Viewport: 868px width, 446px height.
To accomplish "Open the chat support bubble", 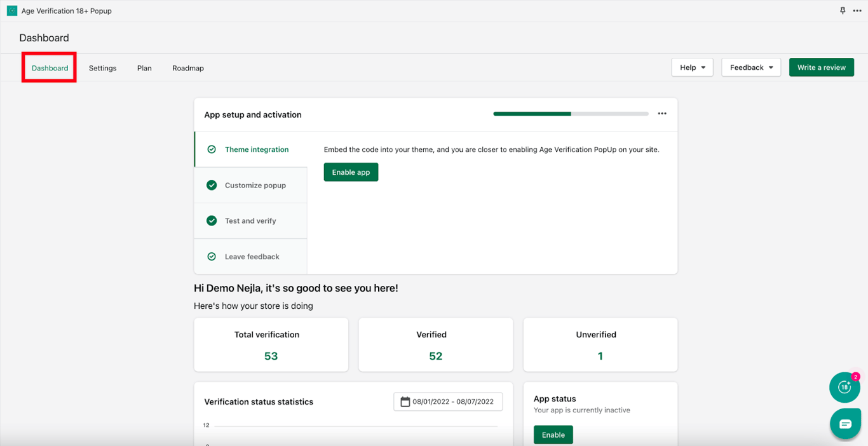I will point(845,424).
